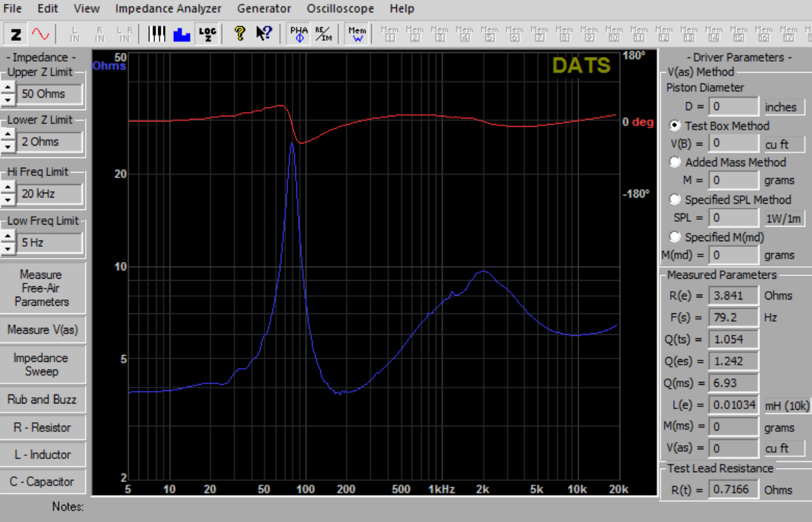Click the Piston Diameter D input field
This screenshot has width=812, height=522.
pyautogui.click(x=733, y=107)
